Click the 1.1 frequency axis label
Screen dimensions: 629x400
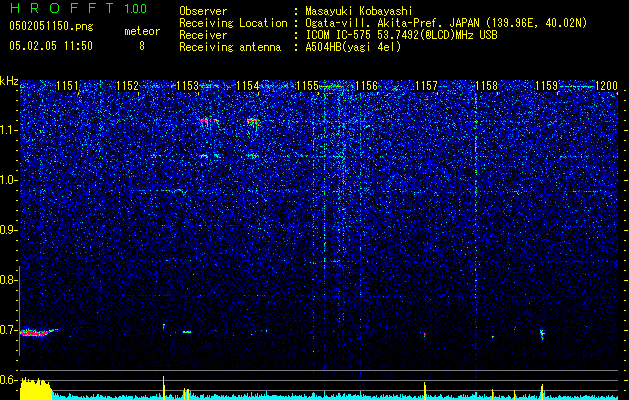pyautogui.click(x=9, y=130)
